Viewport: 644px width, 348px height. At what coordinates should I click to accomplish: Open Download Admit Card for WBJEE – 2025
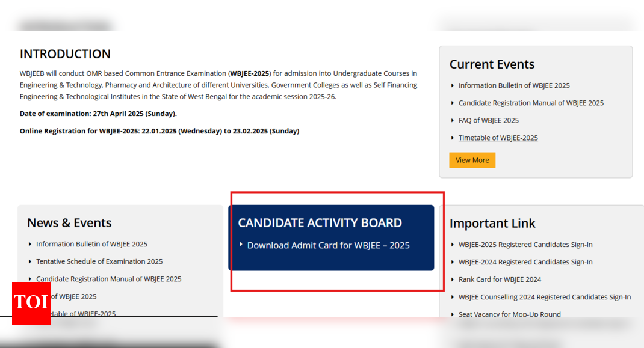328,245
